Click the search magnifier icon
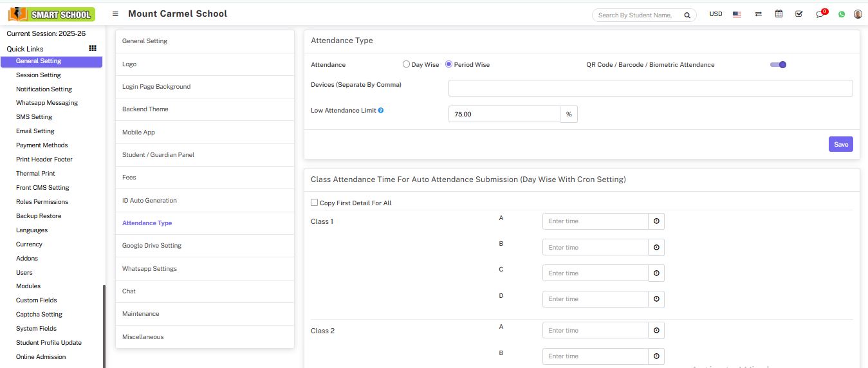Screen dimensions: 868x368 687,15
